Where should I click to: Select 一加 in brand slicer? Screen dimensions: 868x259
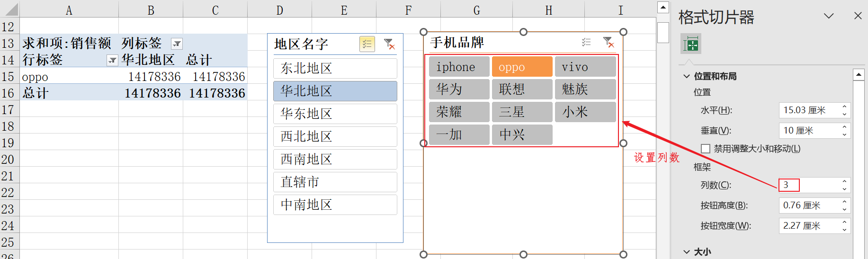pyautogui.click(x=459, y=134)
